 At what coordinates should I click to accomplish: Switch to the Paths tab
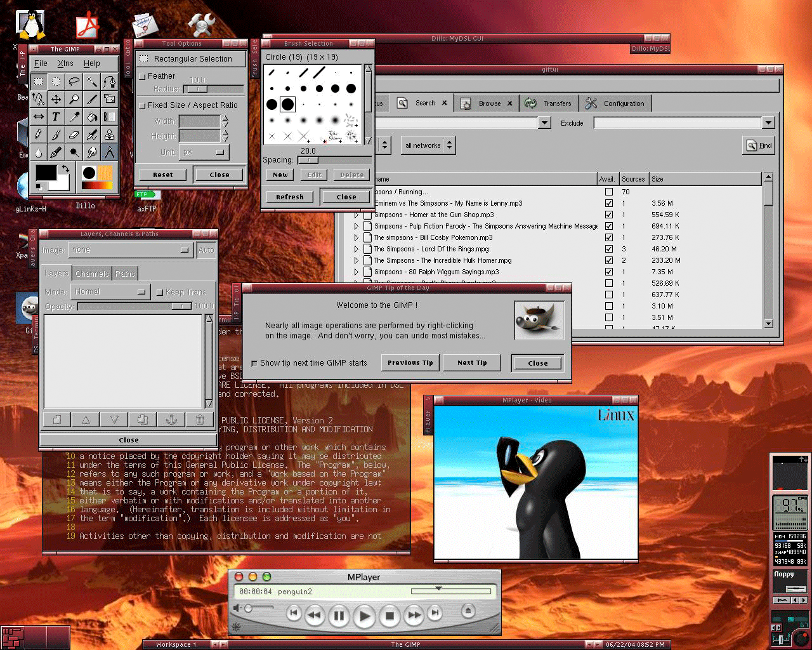125,274
